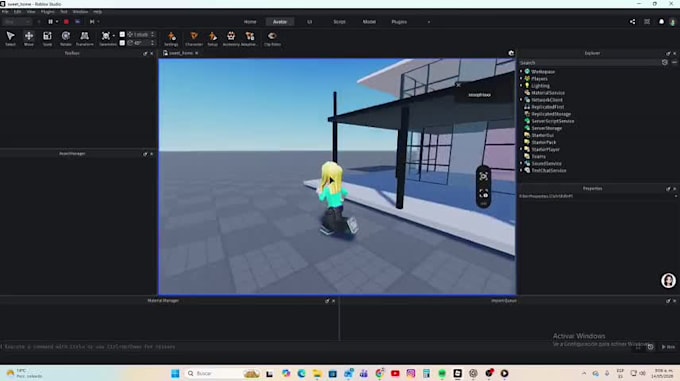
Task: Open the File menu
Action: click(x=5, y=12)
